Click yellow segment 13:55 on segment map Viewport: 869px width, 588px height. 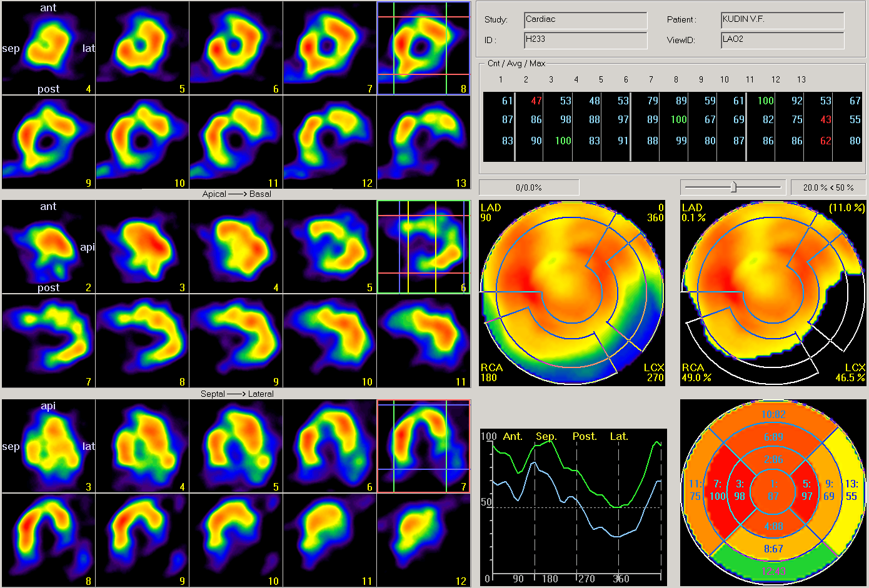click(x=851, y=490)
